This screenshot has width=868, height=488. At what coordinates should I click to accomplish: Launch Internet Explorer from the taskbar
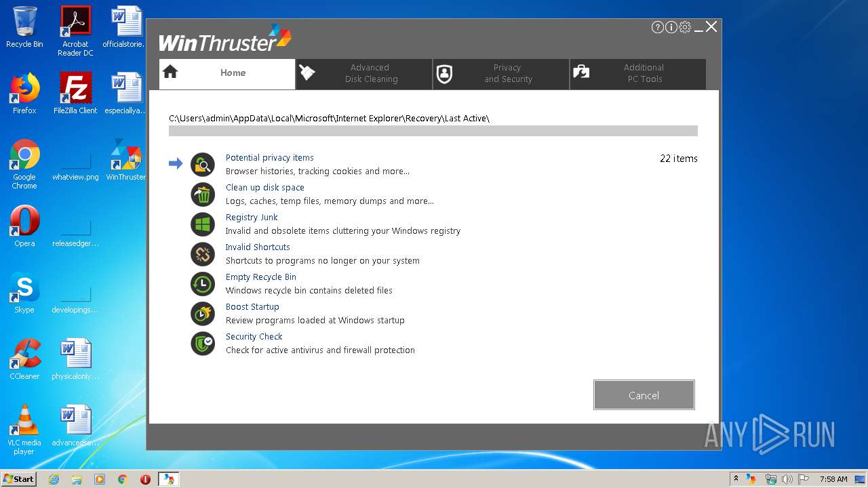tap(54, 479)
